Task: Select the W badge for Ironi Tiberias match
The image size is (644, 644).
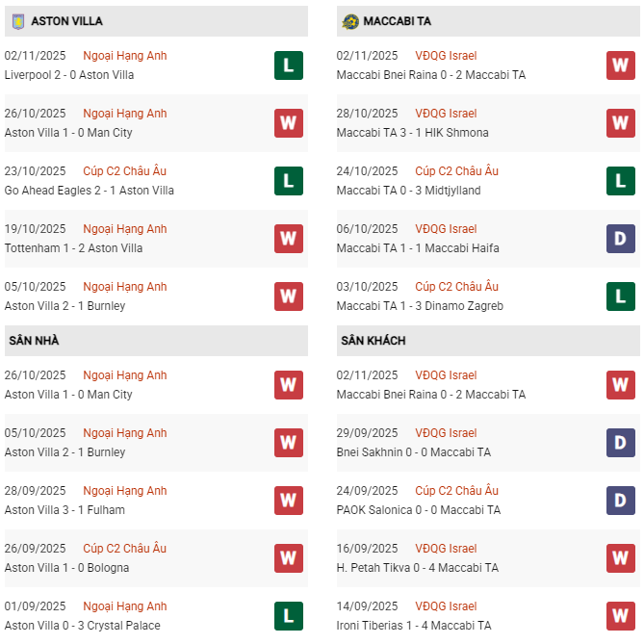Action: [620, 616]
